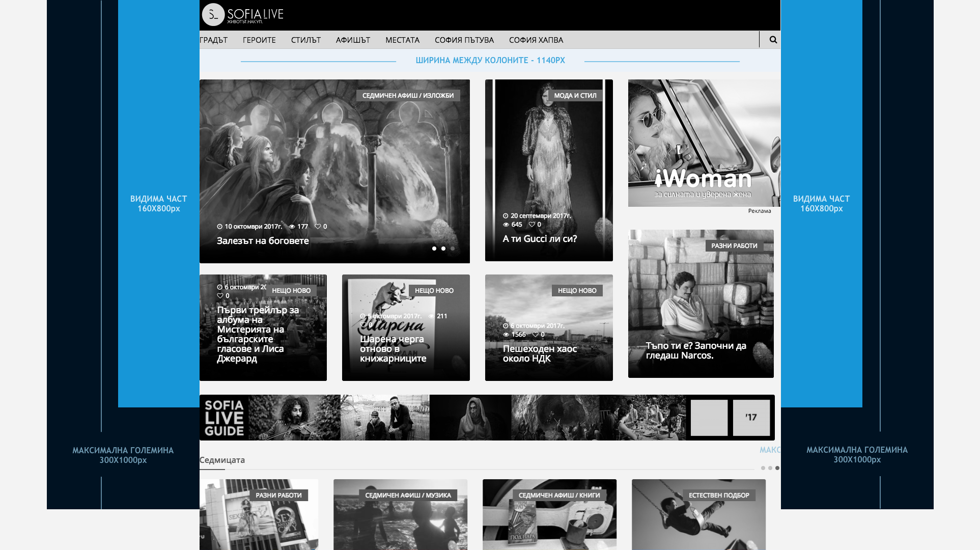Open article Пешеходен хаос около НДК
This screenshot has width=980, height=550.
pyautogui.click(x=540, y=353)
